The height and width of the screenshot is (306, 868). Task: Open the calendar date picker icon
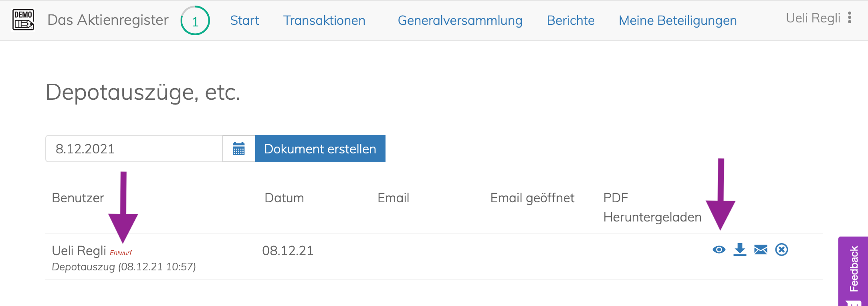[239, 149]
